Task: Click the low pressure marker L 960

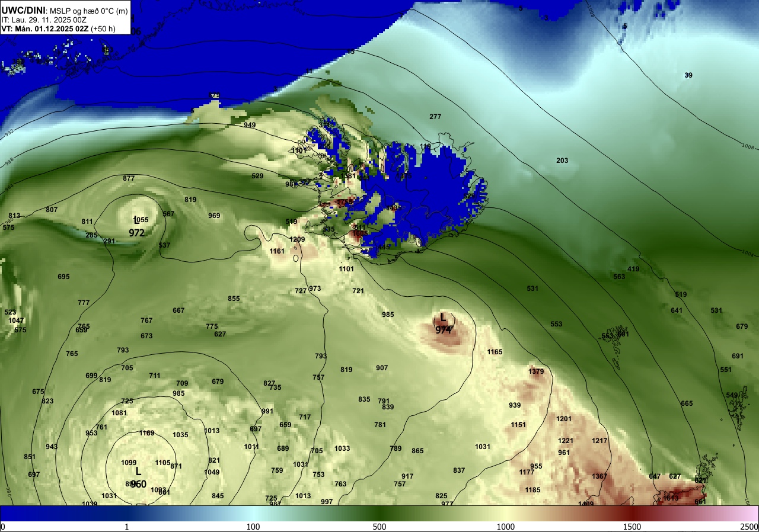Action: click(138, 477)
